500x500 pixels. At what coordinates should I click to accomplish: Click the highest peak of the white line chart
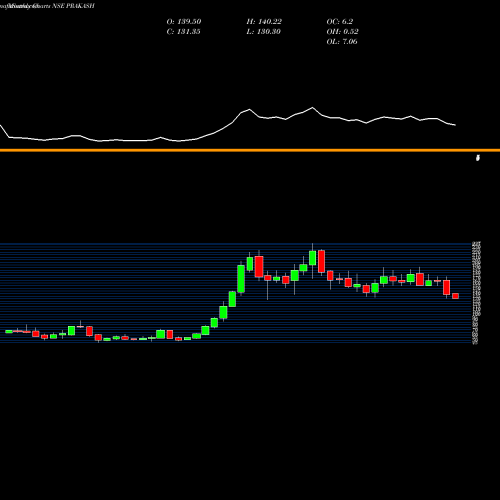tap(312, 107)
